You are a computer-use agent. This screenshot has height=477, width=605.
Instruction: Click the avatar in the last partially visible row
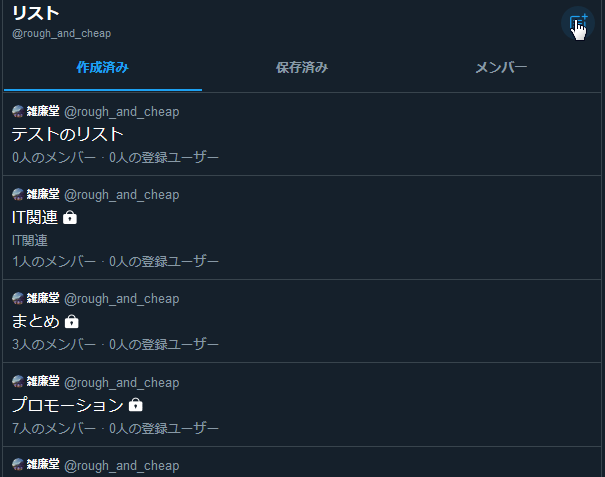pos(18,465)
